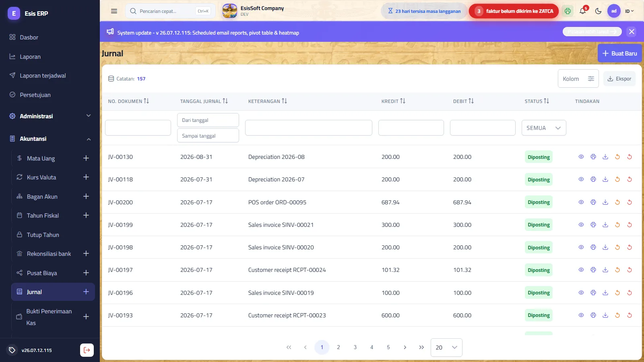Viewport: 644px width, 362px height.
Task: Expand the Administrasi menu section
Action: pyautogui.click(x=50, y=116)
